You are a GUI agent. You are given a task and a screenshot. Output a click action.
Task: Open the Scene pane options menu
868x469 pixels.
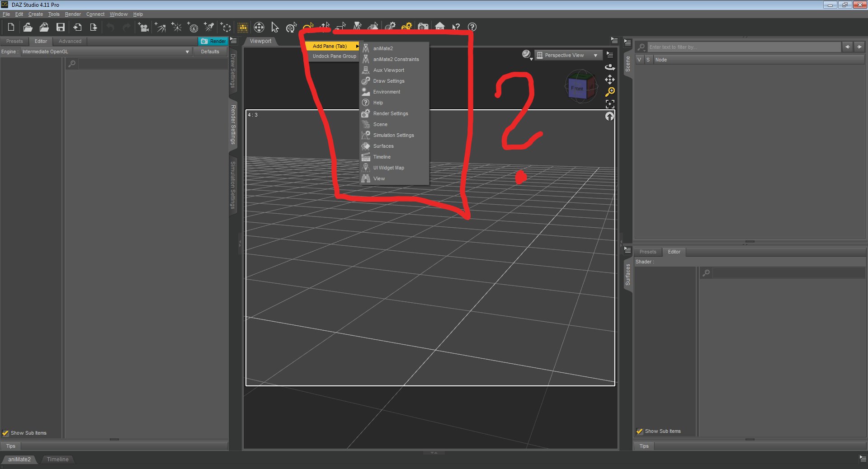[x=627, y=43]
